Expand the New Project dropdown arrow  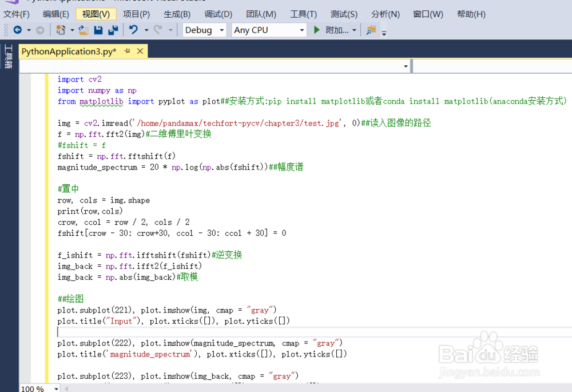click(x=72, y=30)
